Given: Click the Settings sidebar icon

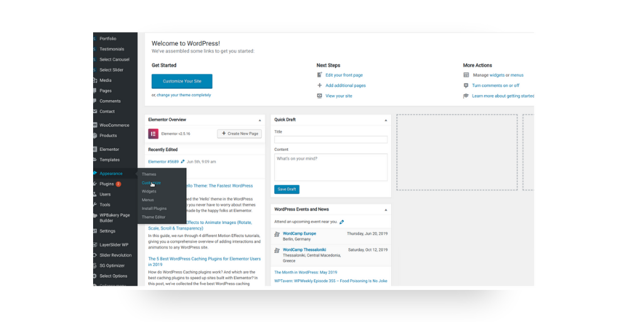Looking at the screenshot, I should click(x=95, y=231).
